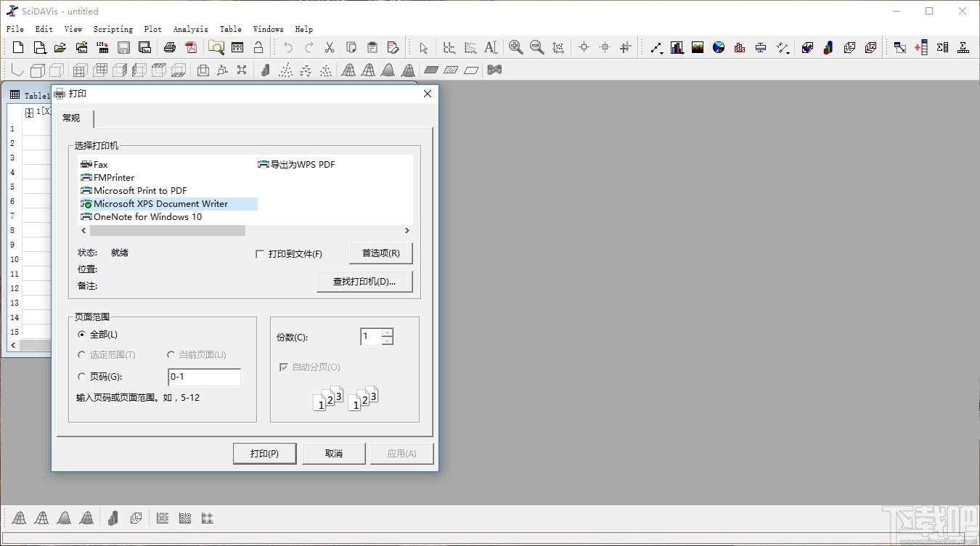The height and width of the screenshot is (546, 980).
Task: Click the open folder icon
Action: 60,48
